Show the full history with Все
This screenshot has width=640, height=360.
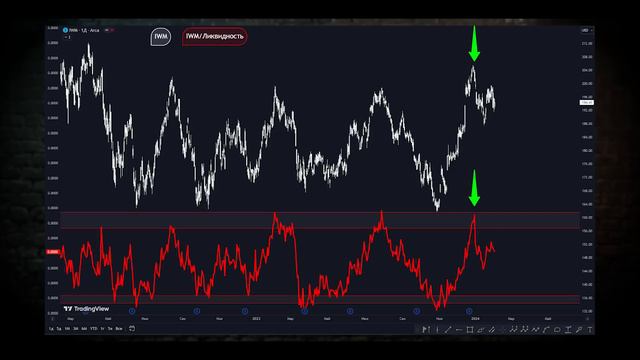(x=119, y=329)
